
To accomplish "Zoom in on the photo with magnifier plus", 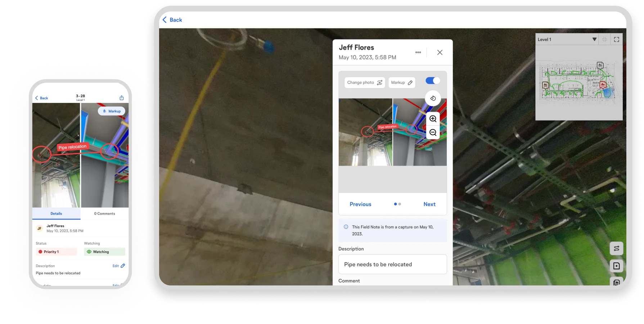I will click(432, 118).
